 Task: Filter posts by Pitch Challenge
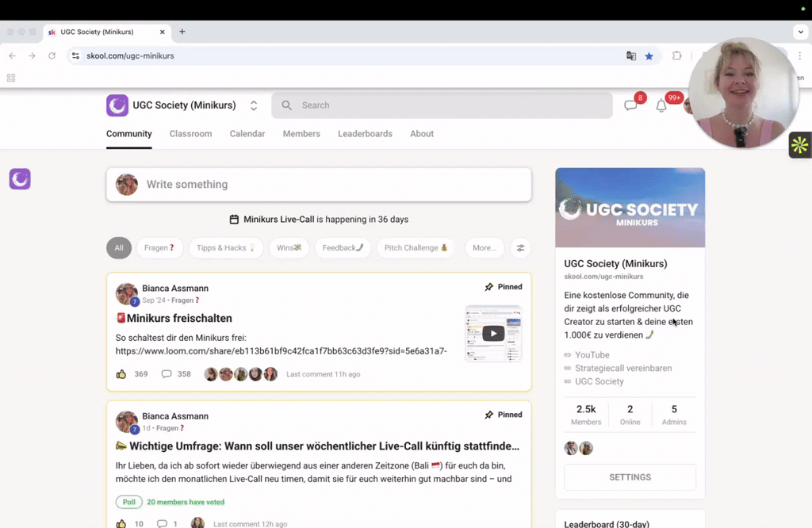(x=416, y=248)
